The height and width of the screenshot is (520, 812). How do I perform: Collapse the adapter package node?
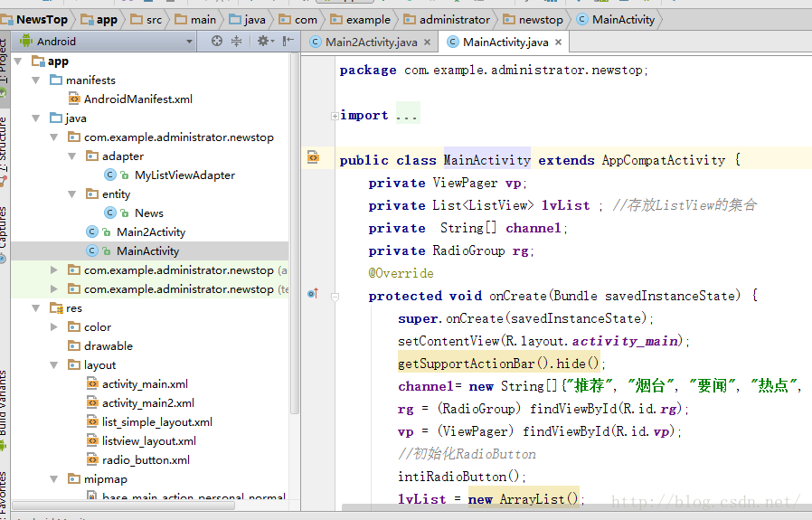72,156
